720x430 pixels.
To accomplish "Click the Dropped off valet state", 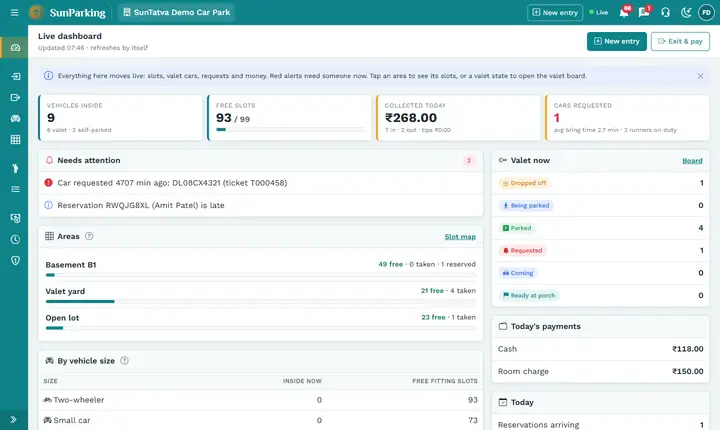I will tap(525, 183).
